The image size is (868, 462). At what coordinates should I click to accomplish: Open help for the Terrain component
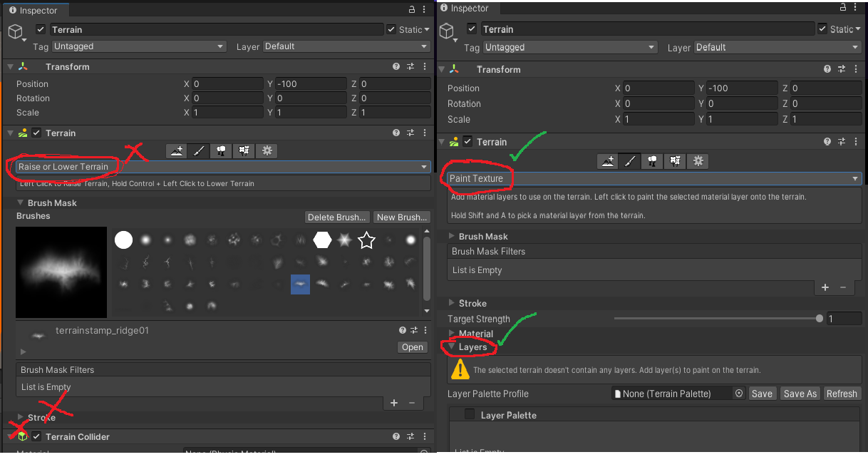coord(396,133)
